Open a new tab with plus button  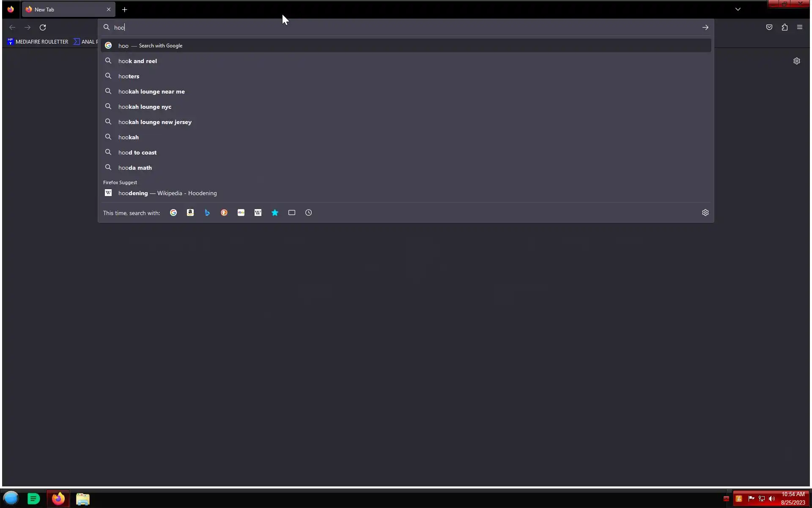[x=125, y=9]
